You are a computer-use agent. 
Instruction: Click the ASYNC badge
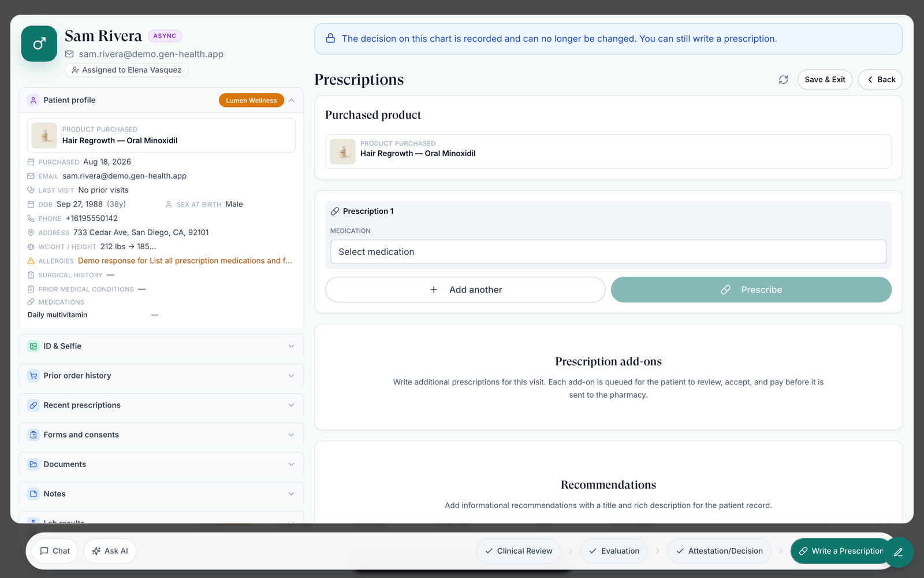point(165,36)
